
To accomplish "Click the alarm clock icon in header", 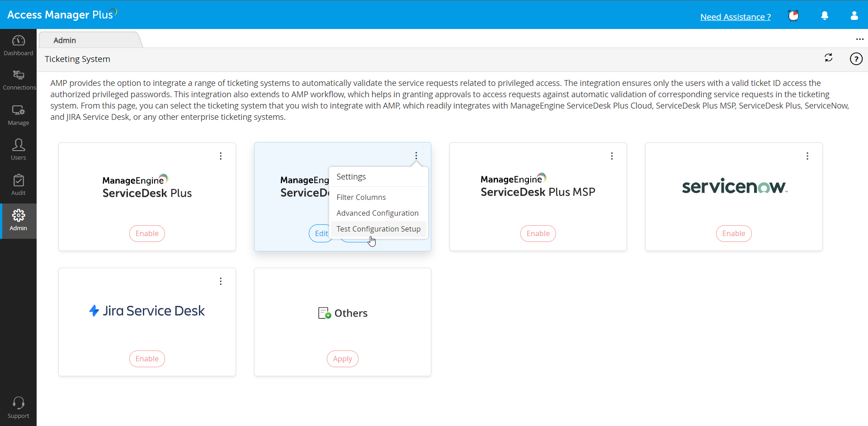I will tap(793, 16).
